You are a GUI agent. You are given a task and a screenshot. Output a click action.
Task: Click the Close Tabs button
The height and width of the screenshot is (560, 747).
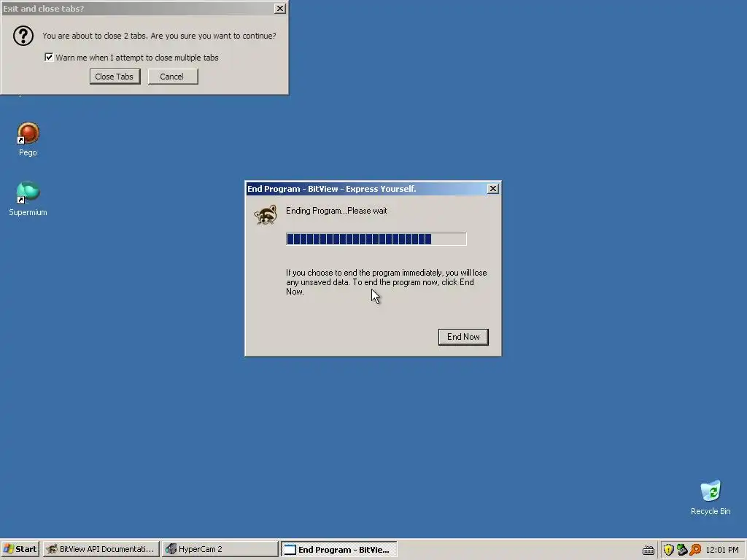[x=115, y=77]
